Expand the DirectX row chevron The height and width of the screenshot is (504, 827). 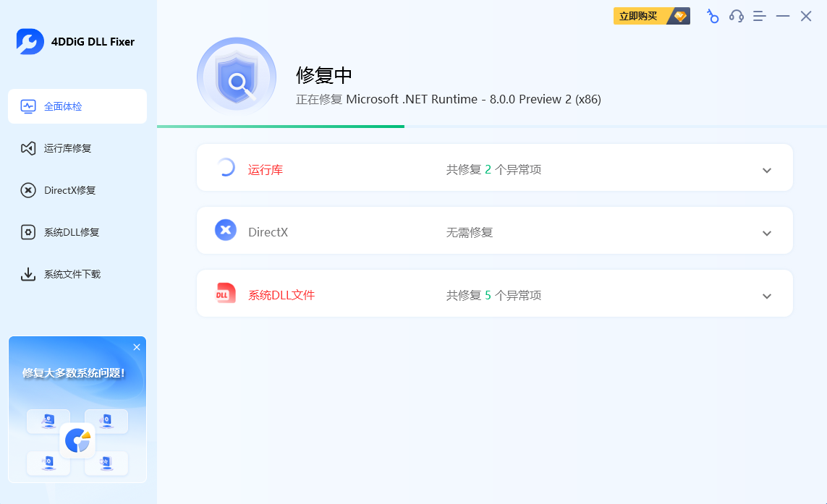coord(767,233)
